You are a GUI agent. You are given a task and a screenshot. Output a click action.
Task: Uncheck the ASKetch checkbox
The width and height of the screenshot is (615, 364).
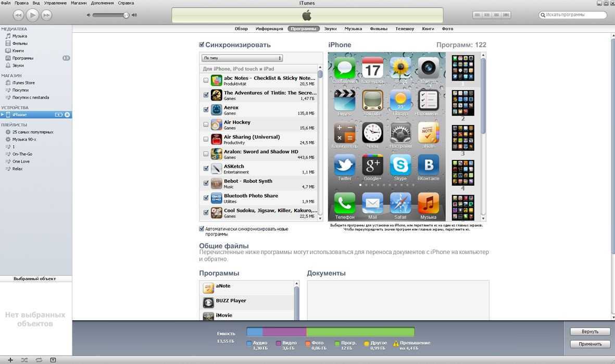206,168
